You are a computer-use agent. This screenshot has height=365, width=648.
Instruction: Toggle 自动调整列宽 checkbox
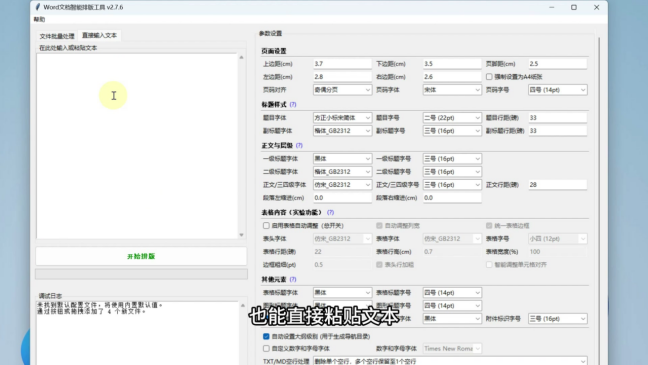click(379, 226)
